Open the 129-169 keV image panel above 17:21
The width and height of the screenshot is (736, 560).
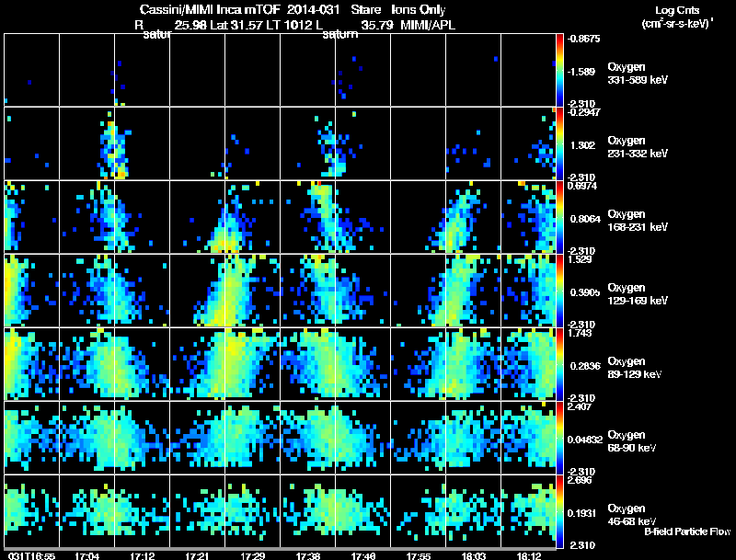[x=197, y=291]
